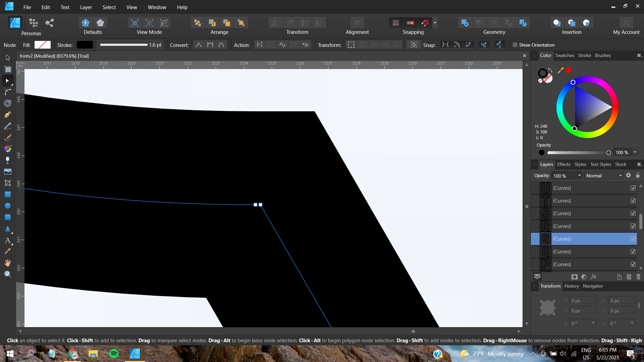Click the Fill color swatch

tap(43, 45)
